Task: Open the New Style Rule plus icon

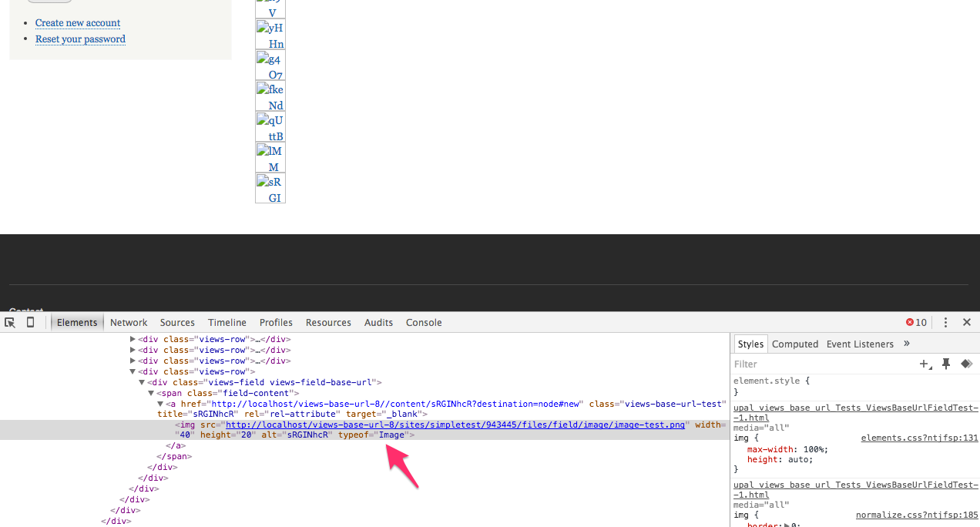Action: (x=925, y=364)
